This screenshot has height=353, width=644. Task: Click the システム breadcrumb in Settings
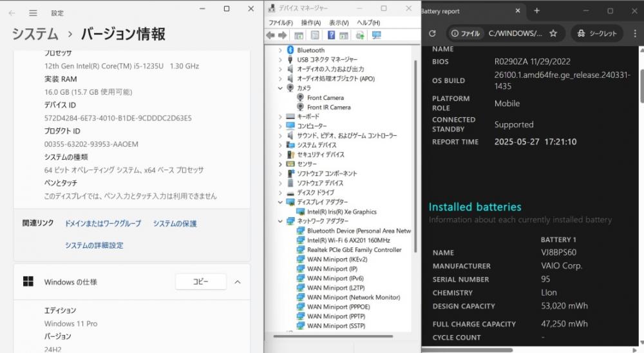[x=35, y=33]
